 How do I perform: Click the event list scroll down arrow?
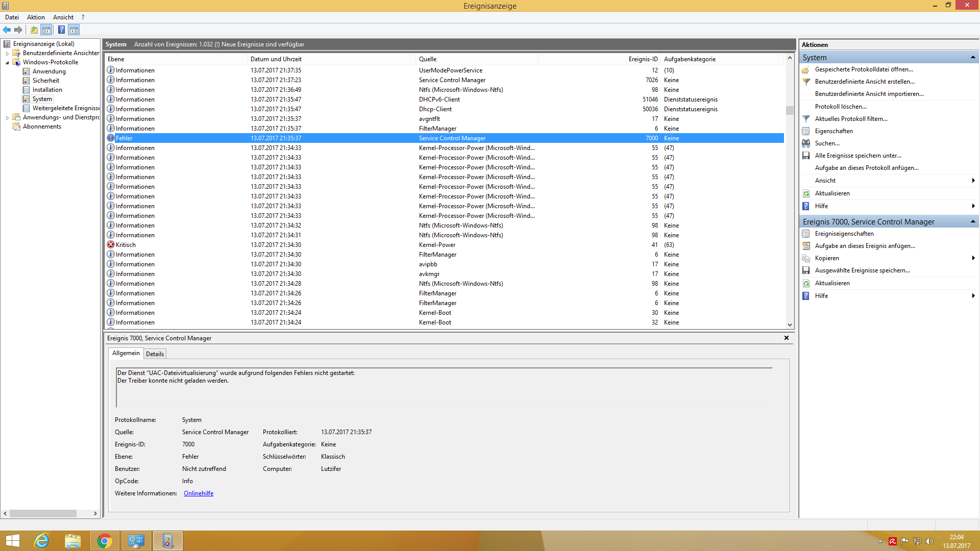click(x=790, y=324)
